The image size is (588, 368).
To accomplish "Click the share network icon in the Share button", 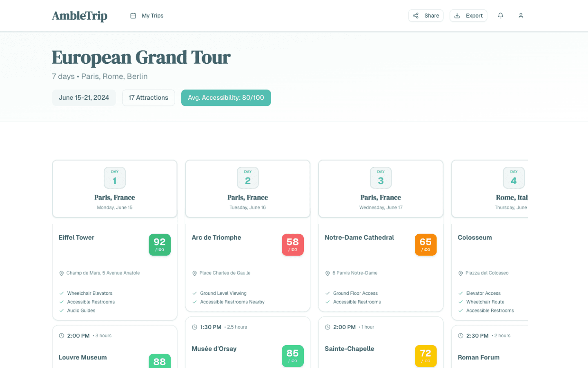I will coord(415,15).
